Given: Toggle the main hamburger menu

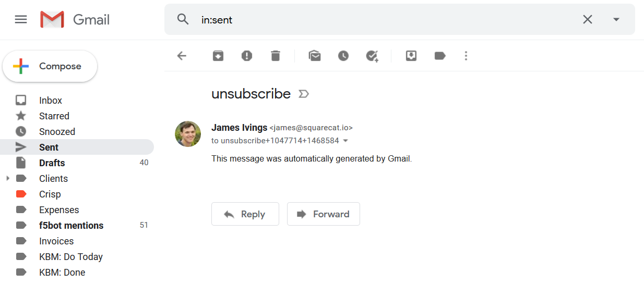Looking at the screenshot, I should [x=21, y=20].
